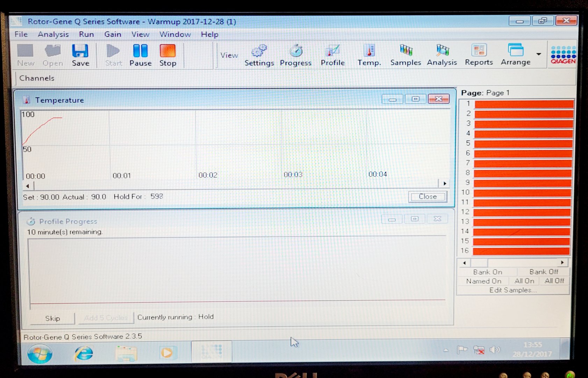Open the Help menu
Screen dimensions: 588x378
pos(209,34)
